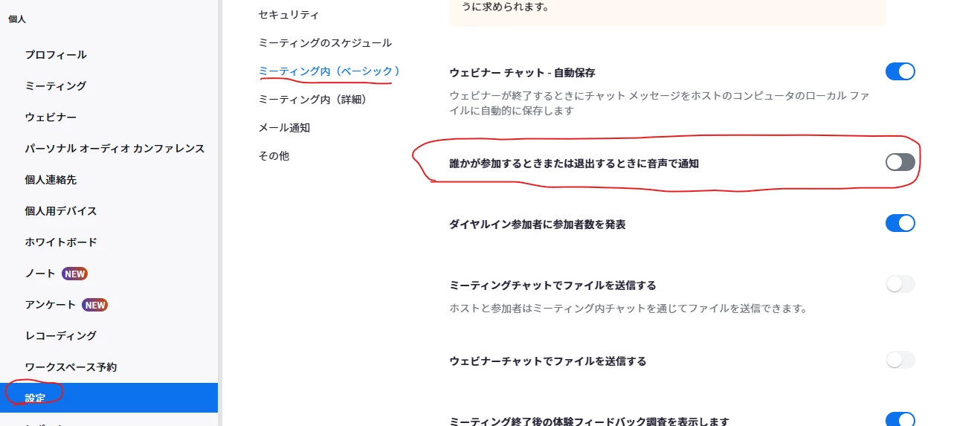The width and height of the screenshot is (980, 426).
Task: Turn off ウェビナー チャット 自動保存 toggle
Action: pos(900,71)
